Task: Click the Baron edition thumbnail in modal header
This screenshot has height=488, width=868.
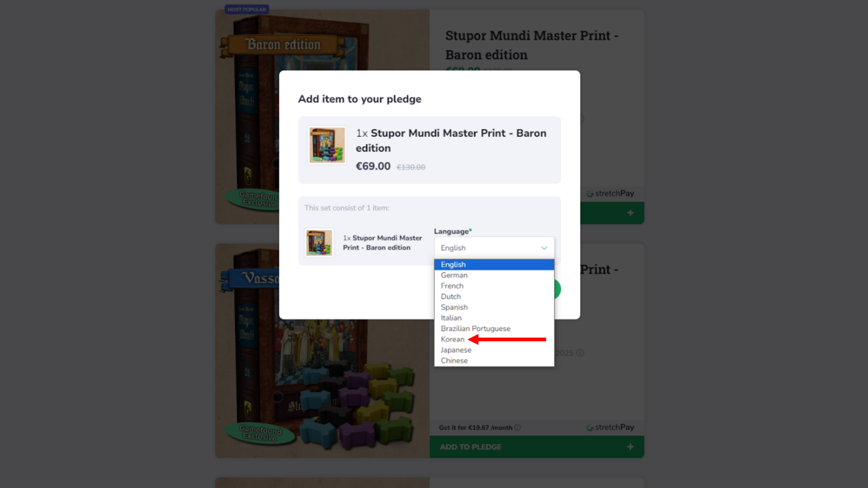Action: point(327,145)
